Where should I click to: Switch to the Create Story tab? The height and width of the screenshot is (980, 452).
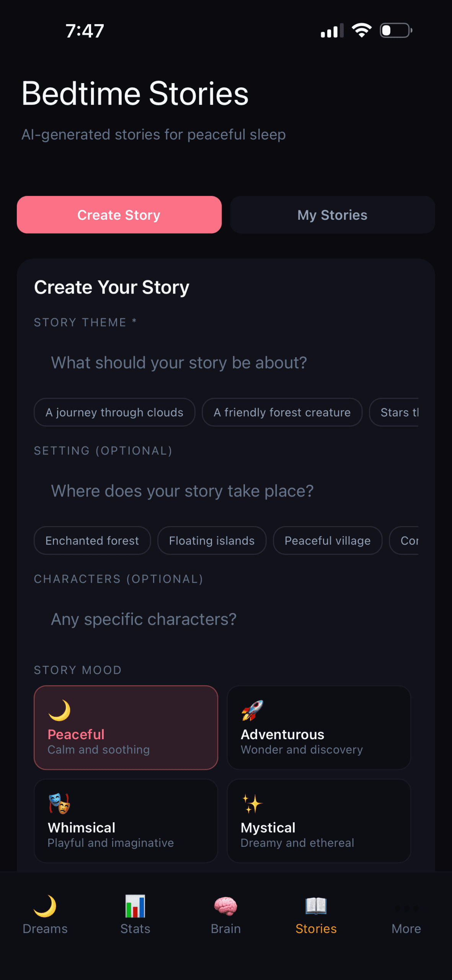119,215
